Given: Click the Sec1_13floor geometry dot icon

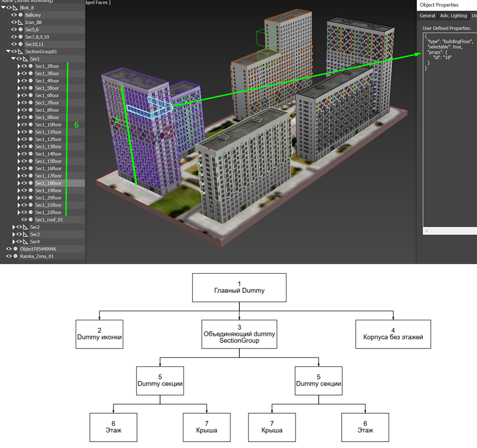Looking at the screenshot, I should 31,147.
